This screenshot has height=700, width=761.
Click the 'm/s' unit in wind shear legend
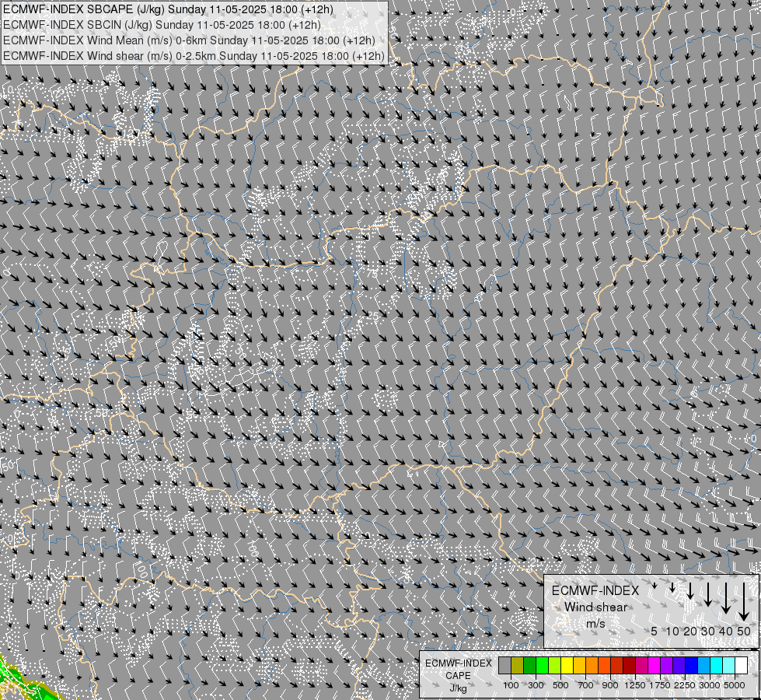point(595,623)
